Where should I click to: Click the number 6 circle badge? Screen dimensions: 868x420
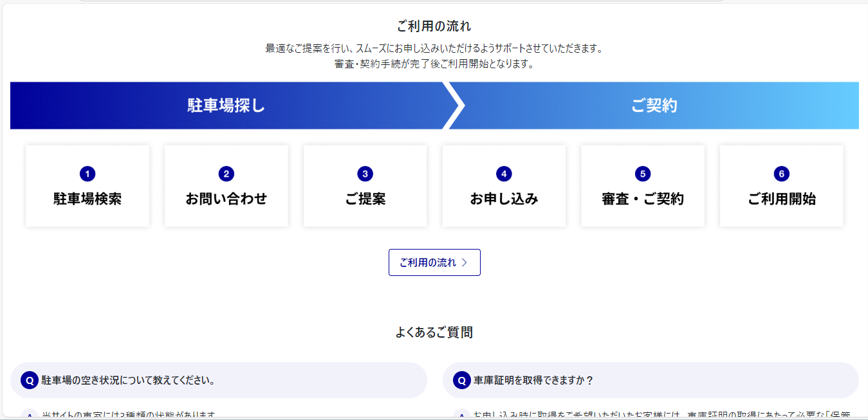point(781,174)
